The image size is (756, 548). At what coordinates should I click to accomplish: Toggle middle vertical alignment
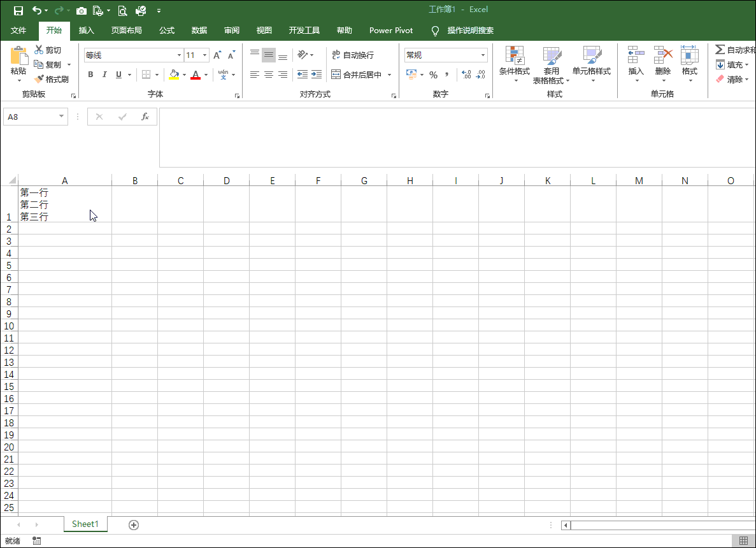pos(269,55)
